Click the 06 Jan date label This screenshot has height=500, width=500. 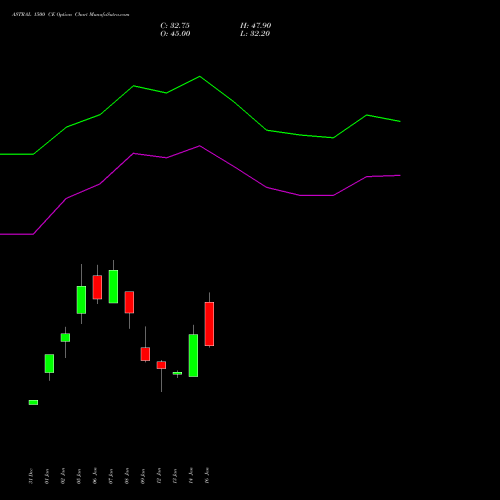click(95, 476)
